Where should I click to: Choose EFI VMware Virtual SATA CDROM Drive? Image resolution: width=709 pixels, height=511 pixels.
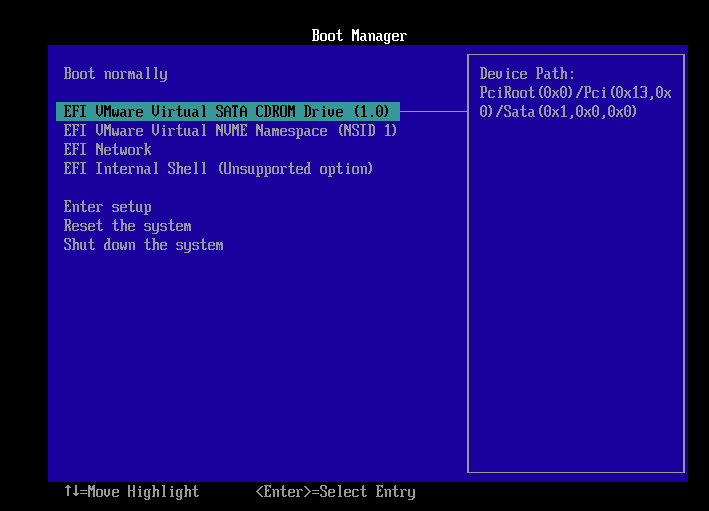[228, 111]
